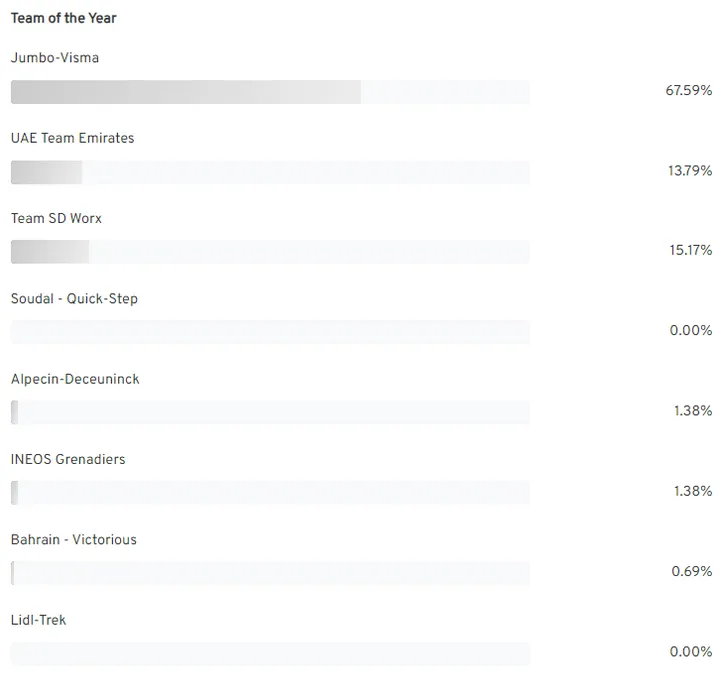Select the Team SD Worx label
720x685 pixels.
click(x=56, y=218)
